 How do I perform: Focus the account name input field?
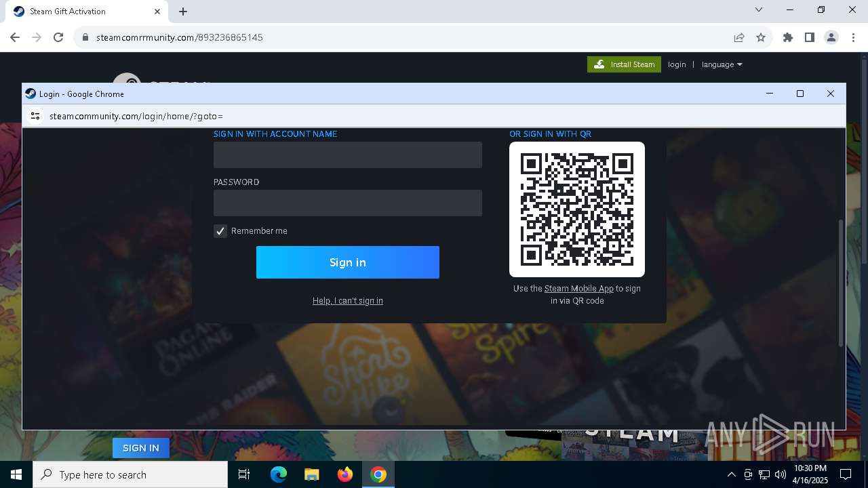tap(348, 155)
